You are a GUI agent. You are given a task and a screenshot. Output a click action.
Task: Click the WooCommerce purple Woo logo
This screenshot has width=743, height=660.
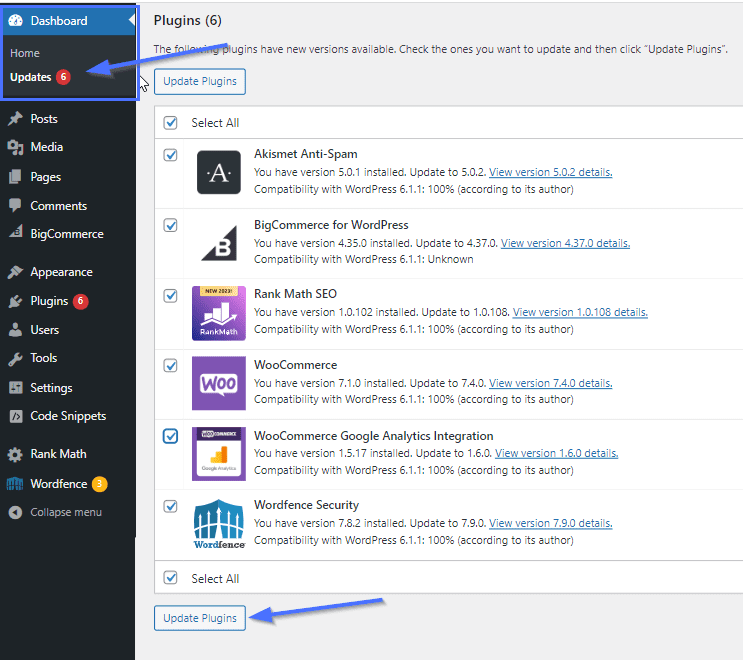click(x=218, y=383)
